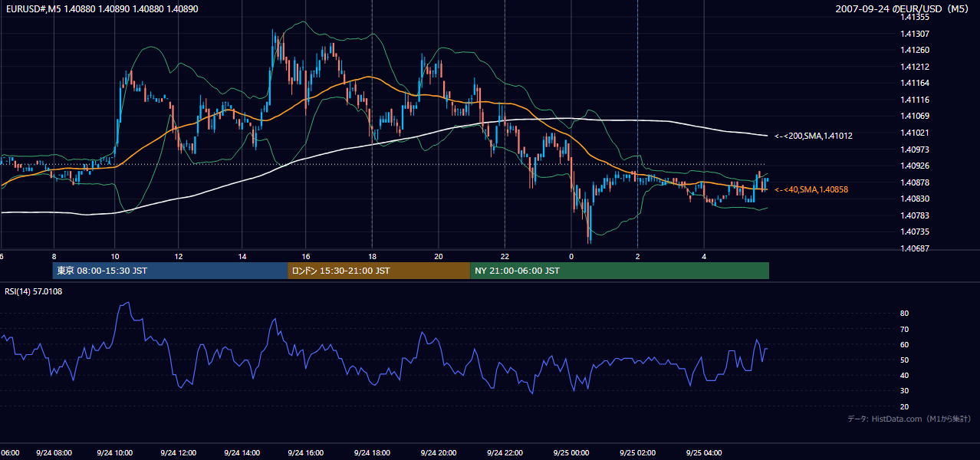Click price level 1.41164 on axis
980x460 pixels.
pos(914,83)
